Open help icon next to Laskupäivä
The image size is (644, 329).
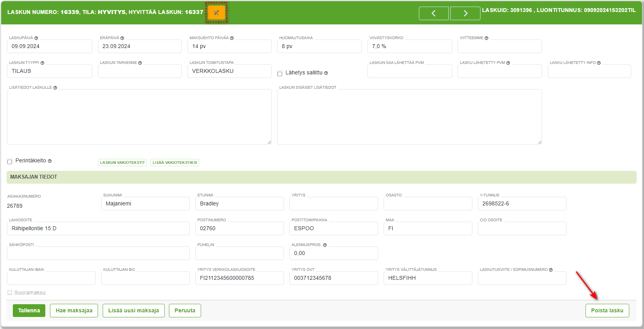(x=36, y=38)
